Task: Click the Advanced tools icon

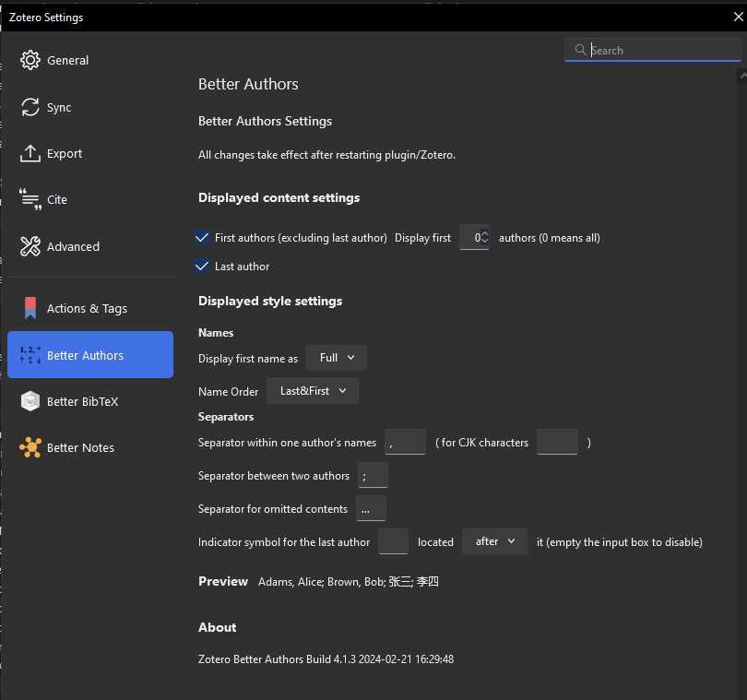Action: tap(30, 246)
